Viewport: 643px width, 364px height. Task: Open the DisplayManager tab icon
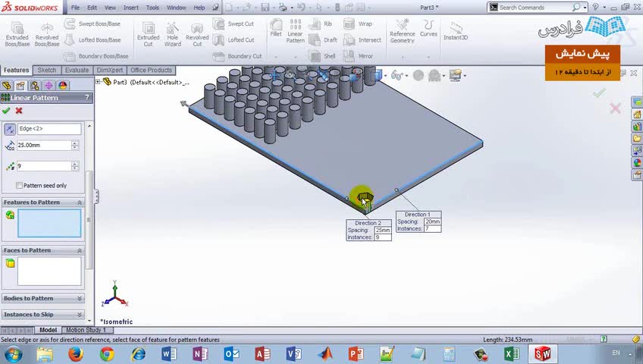(62, 85)
